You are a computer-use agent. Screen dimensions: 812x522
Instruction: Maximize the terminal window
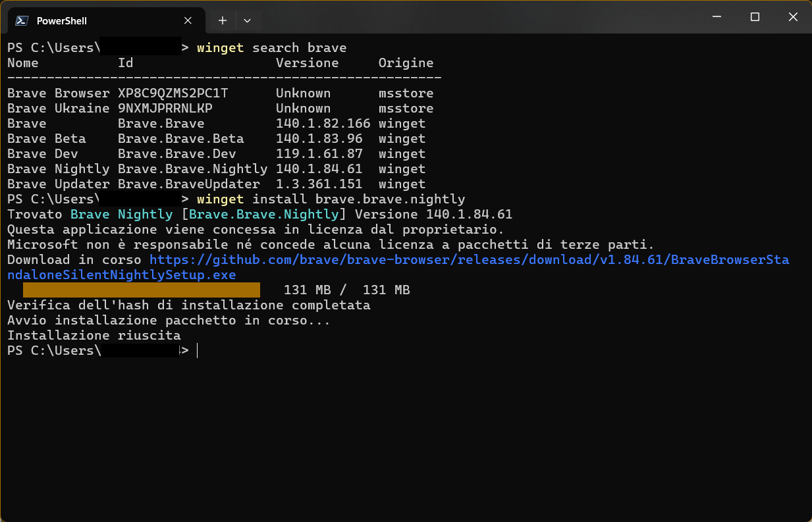pyautogui.click(x=755, y=17)
